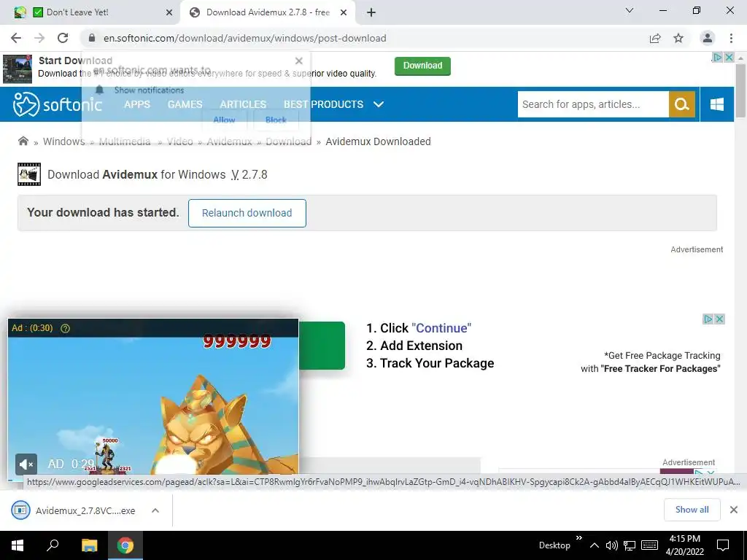Close the notification permission popup
This screenshot has width=747, height=560.
298,61
